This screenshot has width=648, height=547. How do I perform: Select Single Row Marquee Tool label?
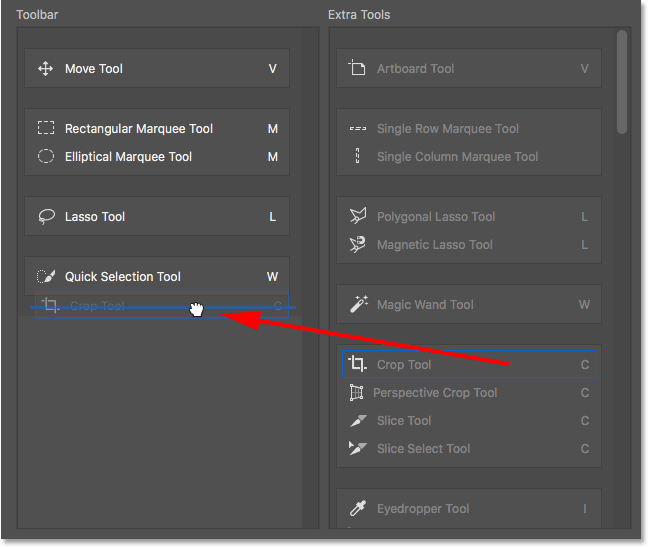[x=448, y=128]
